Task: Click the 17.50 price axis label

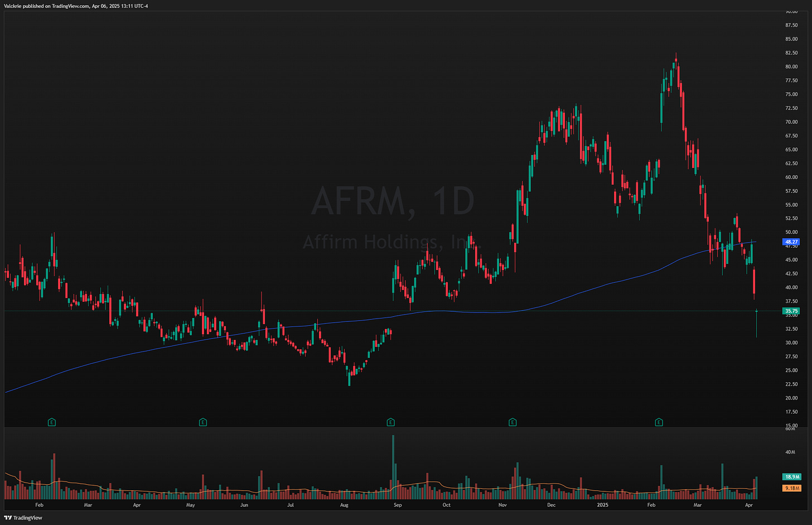Action: click(791, 412)
